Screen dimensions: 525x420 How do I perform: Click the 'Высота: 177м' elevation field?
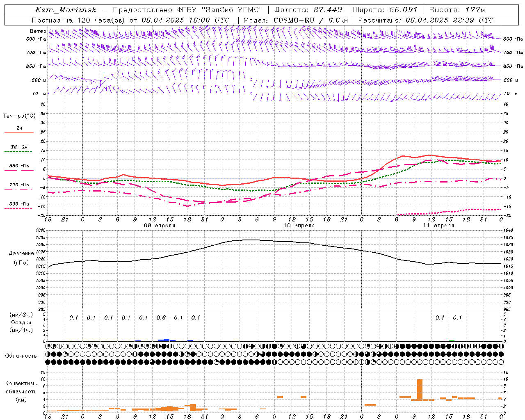point(457,10)
